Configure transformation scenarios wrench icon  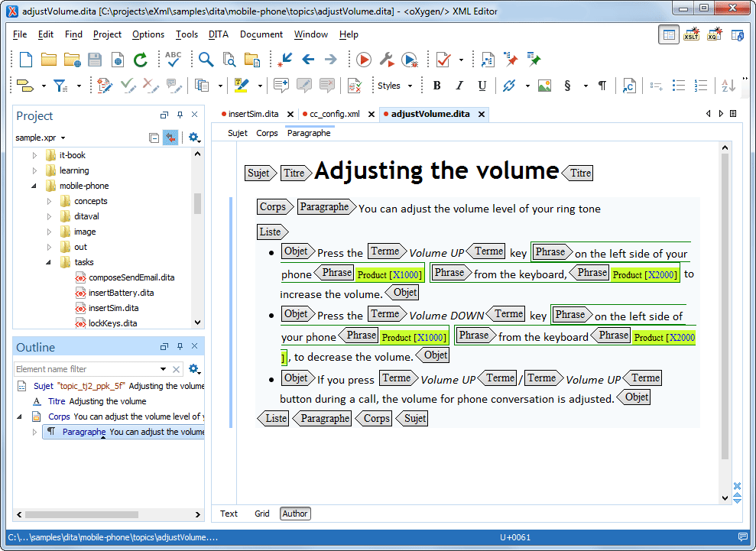tap(387, 60)
